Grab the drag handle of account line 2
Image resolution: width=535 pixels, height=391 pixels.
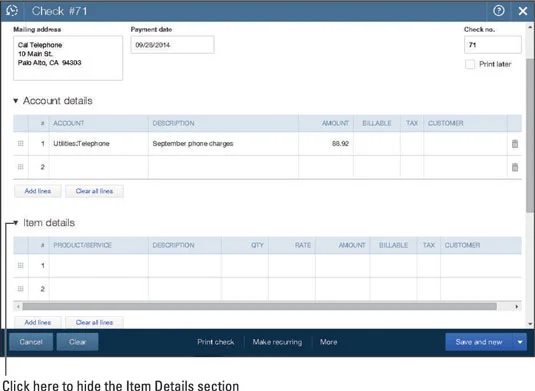(20, 167)
